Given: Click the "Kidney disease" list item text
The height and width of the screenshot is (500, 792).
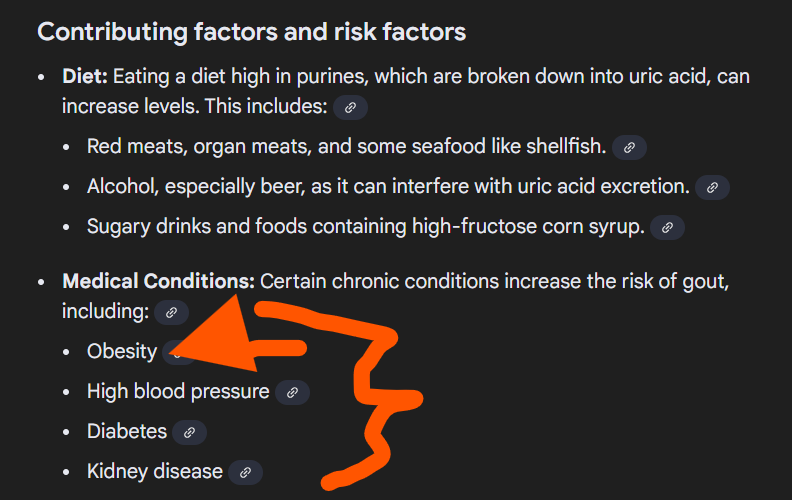Looking at the screenshot, I should (154, 472).
